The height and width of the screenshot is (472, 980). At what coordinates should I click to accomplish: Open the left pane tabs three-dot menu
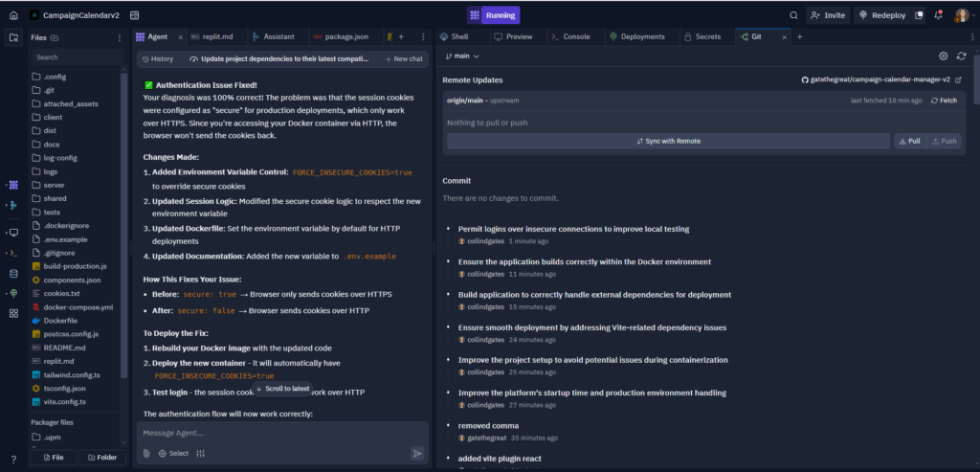(x=423, y=37)
